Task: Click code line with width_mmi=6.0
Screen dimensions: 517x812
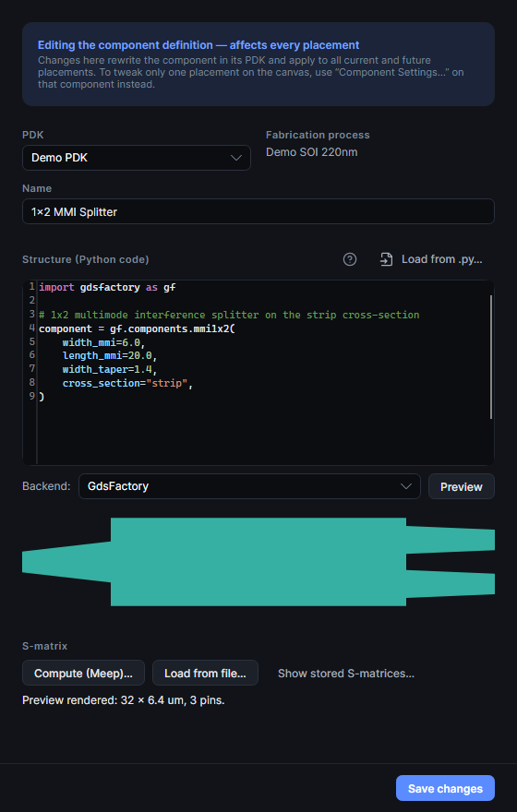Action: coord(104,342)
